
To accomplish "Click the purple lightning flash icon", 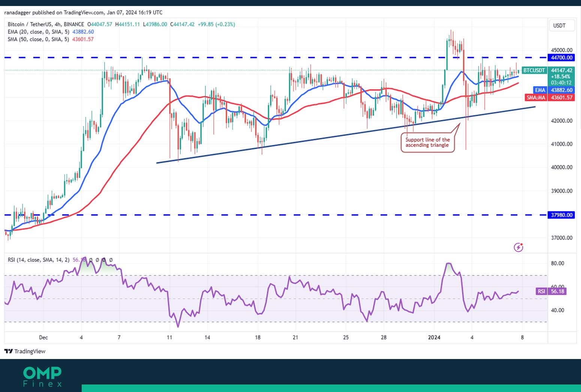I will point(518,247).
